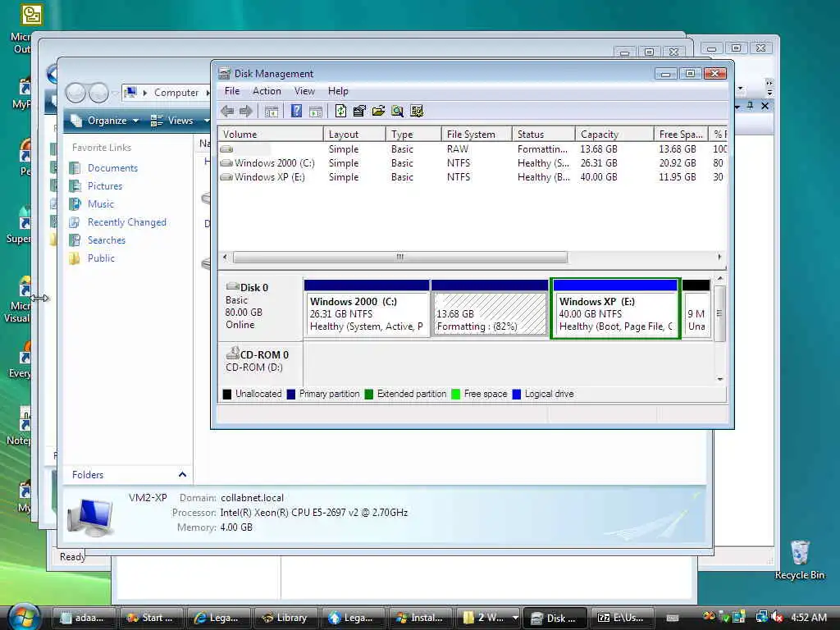Click the muted volume icon in system tray

click(778, 617)
